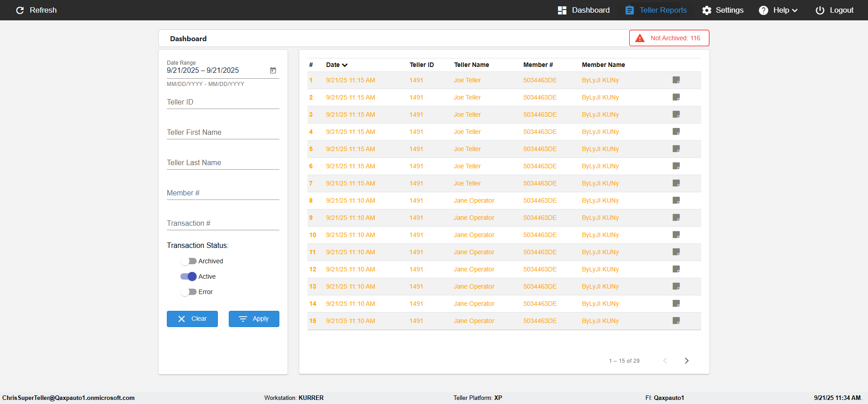Click the Member # filter field
This screenshot has width=868, height=404.
(x=223, y=193)
